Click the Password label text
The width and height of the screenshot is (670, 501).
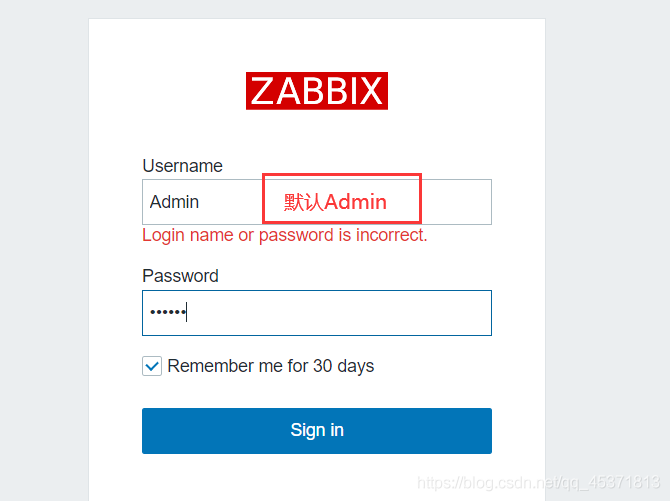(x=180, y=276)
